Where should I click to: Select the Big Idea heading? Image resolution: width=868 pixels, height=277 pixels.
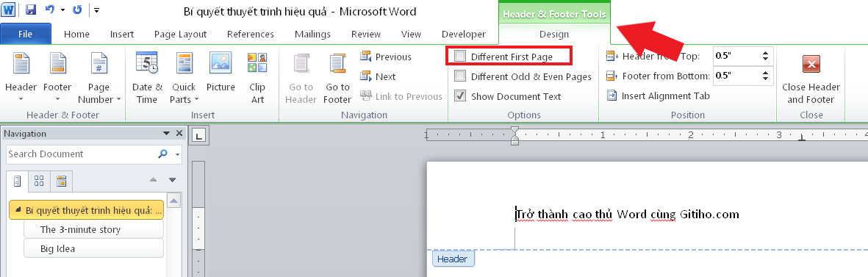pyautogui.click(x=93, y=248)
